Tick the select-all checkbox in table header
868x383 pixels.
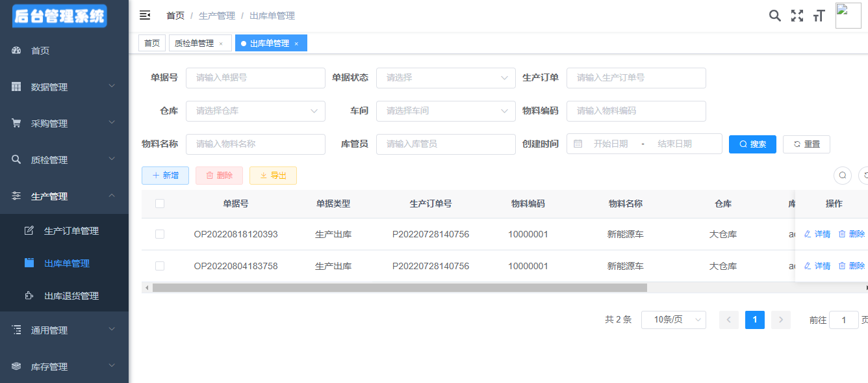[160, 204]
